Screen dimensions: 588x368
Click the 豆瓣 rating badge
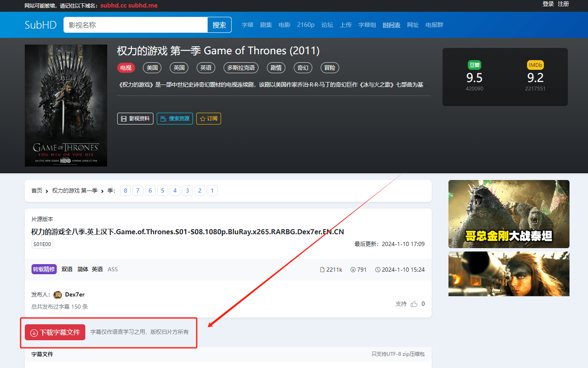coord(474,65)
